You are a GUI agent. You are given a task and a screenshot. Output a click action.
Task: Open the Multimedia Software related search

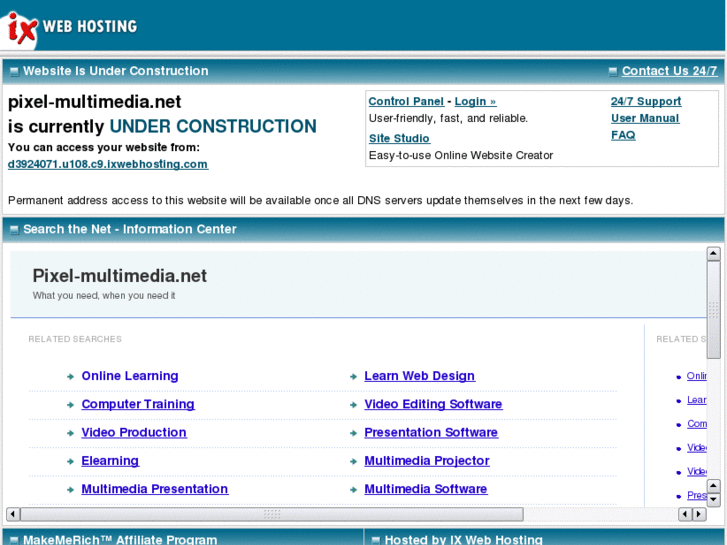point(426,489)
